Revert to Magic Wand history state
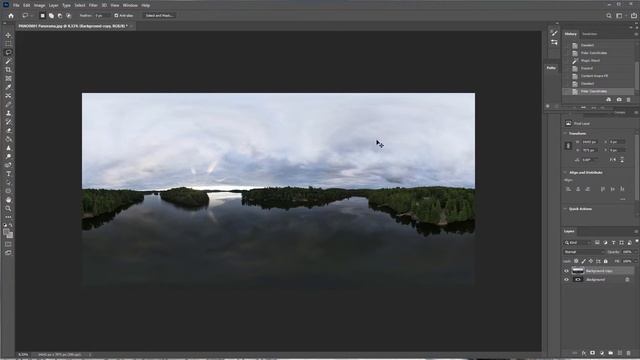Image resolution: width=640 pixels, height=360 pixels. point(590,60)
